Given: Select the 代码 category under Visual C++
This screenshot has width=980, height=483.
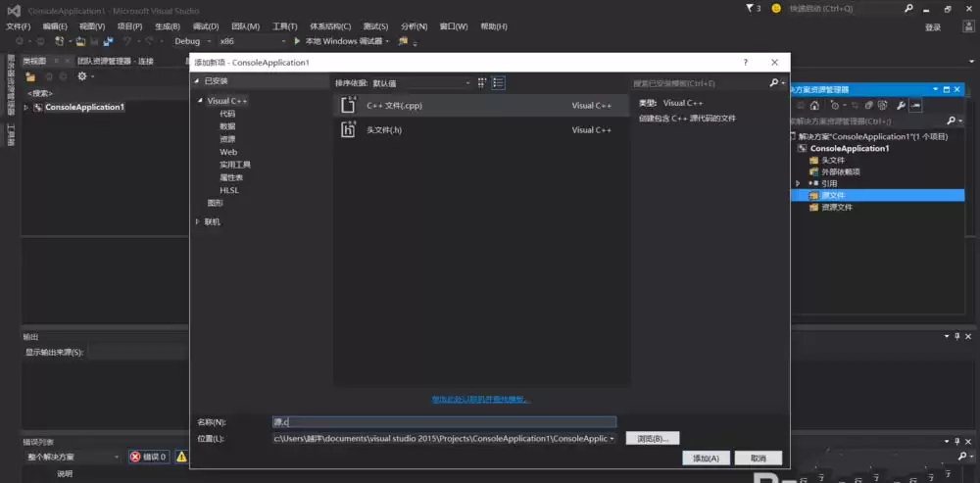Looking at the screenshot, I should (227, 114).
